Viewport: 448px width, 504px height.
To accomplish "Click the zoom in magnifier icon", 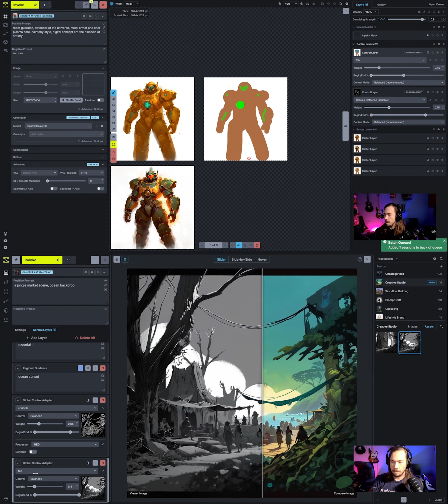I will click(x=301, y=4).
